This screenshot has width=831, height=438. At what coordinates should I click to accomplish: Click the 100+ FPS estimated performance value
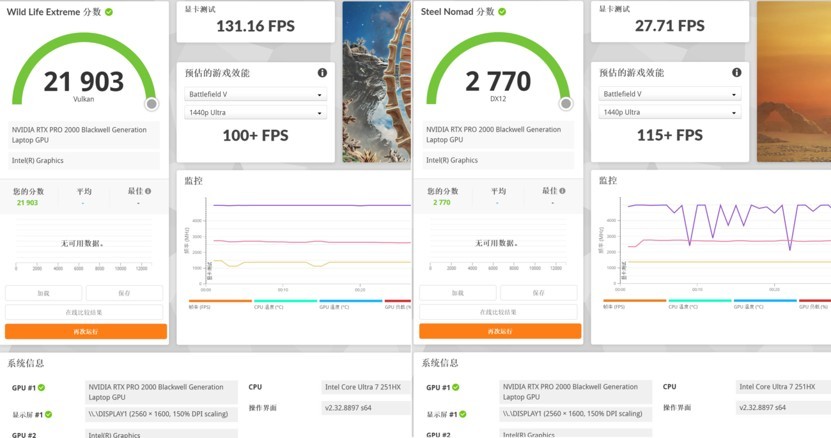tap(255, 136)
